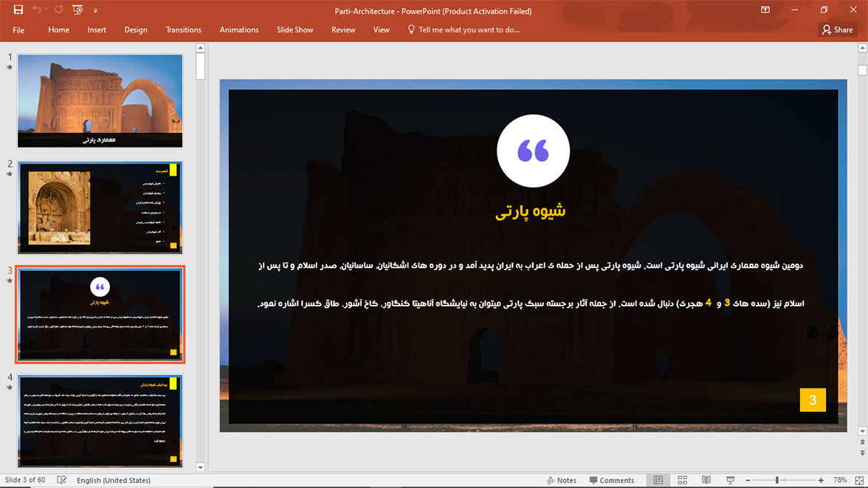Play animations using star under slide 1
The image size is (868, 488).
[10, 68]
